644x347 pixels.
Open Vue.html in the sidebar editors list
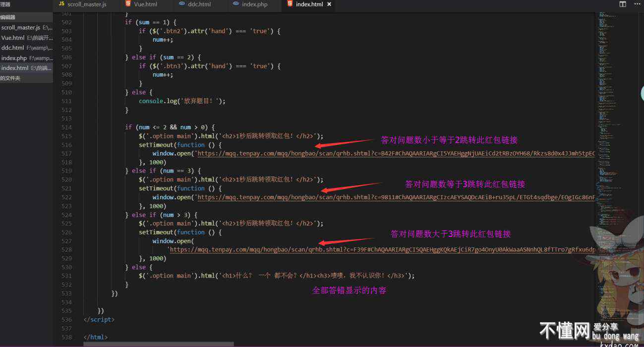click(x=26, y=38)
